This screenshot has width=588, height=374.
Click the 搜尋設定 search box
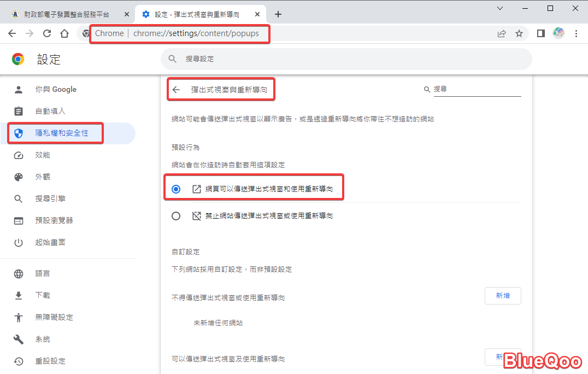(345, 59)
